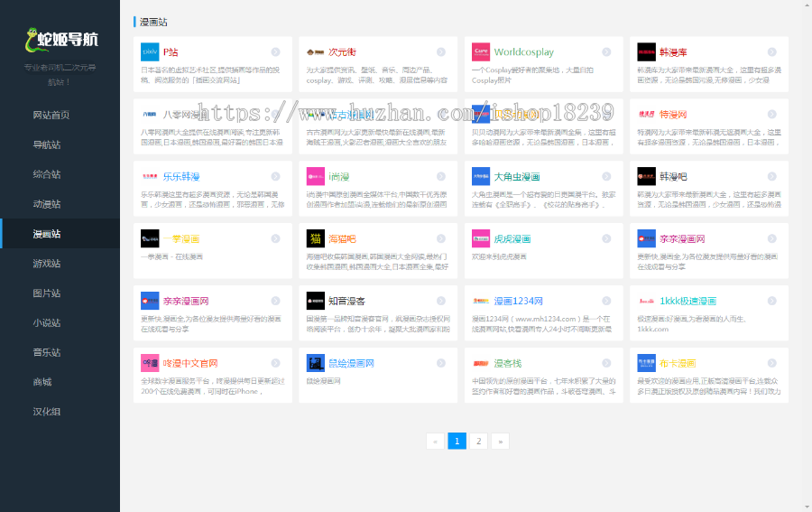
Task: Click the 海猫吧 cat logo icon
Action: point(315,239)
